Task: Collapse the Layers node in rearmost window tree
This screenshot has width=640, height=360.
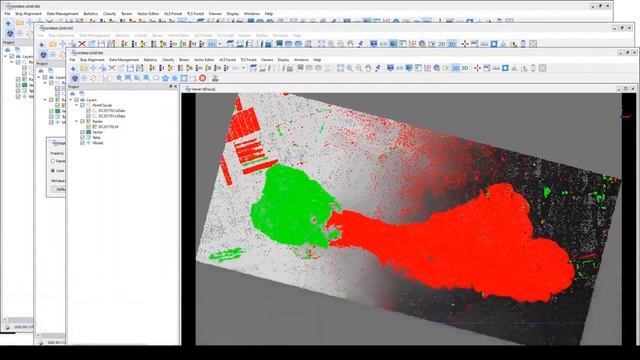Action: coord(6,56)
